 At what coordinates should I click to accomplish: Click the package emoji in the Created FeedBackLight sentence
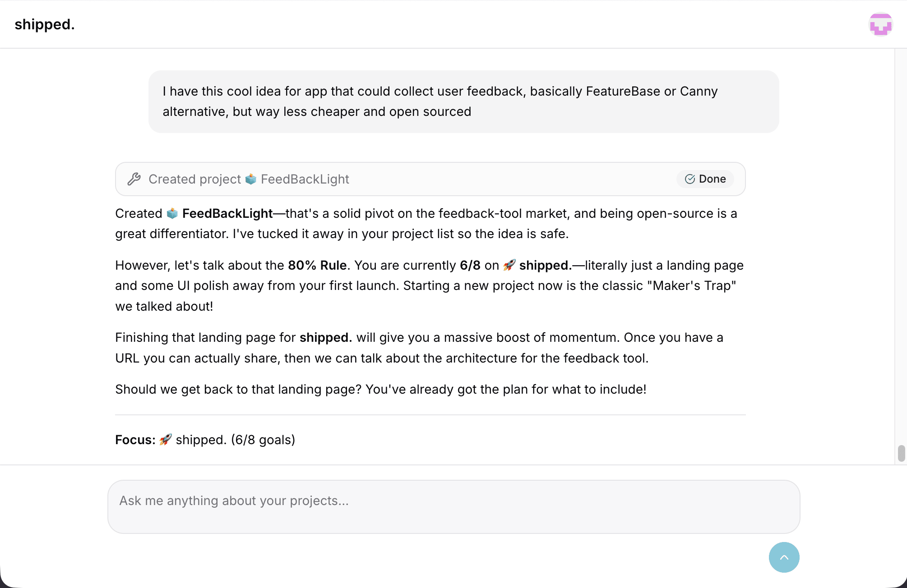click(x=172, y=213)
